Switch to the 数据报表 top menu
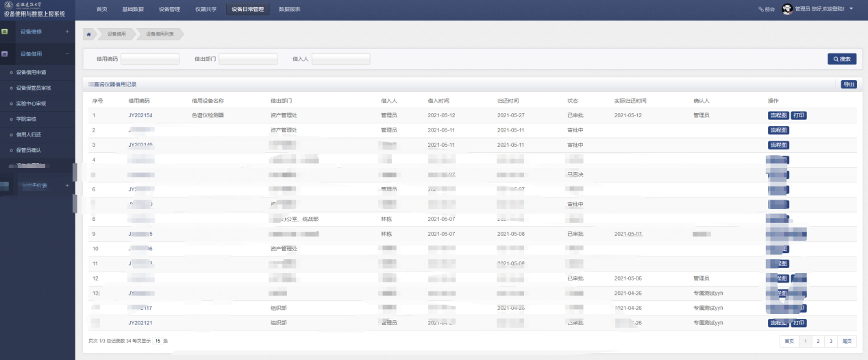This screenshot has width=868, height=360. pos(289,9)
